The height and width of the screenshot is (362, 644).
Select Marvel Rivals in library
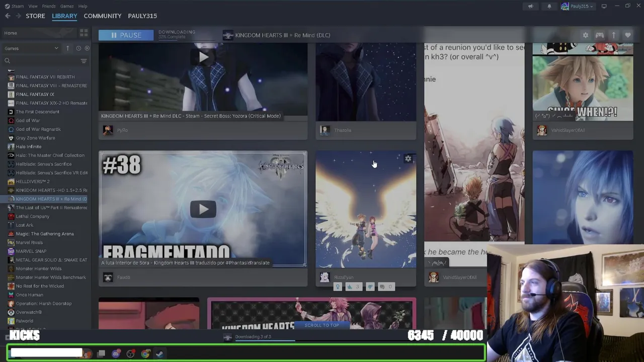tap(29, 242)
